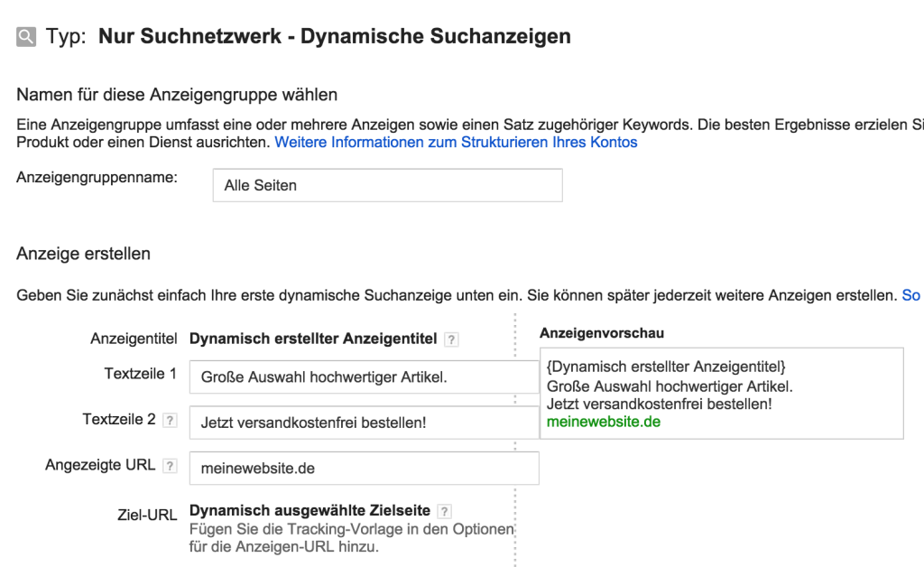924x567 pixels.
Task: Click heading 'Namen für diese Anzeigengruppe wählen'
Action: click(x=177, y=95)
